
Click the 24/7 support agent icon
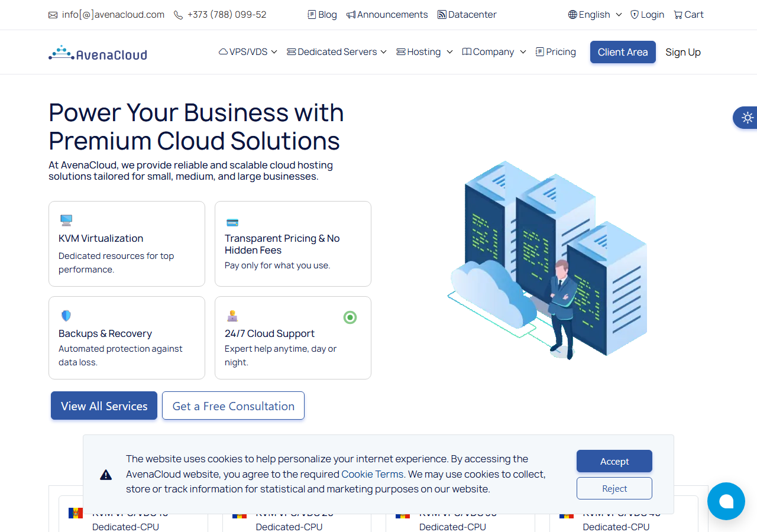pyautogui.click(x=232, y=316)
